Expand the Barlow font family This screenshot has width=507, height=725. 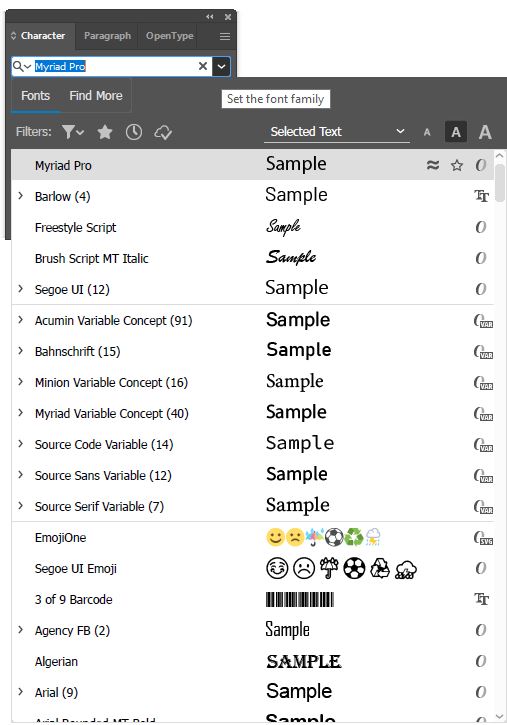click(20, 196)
